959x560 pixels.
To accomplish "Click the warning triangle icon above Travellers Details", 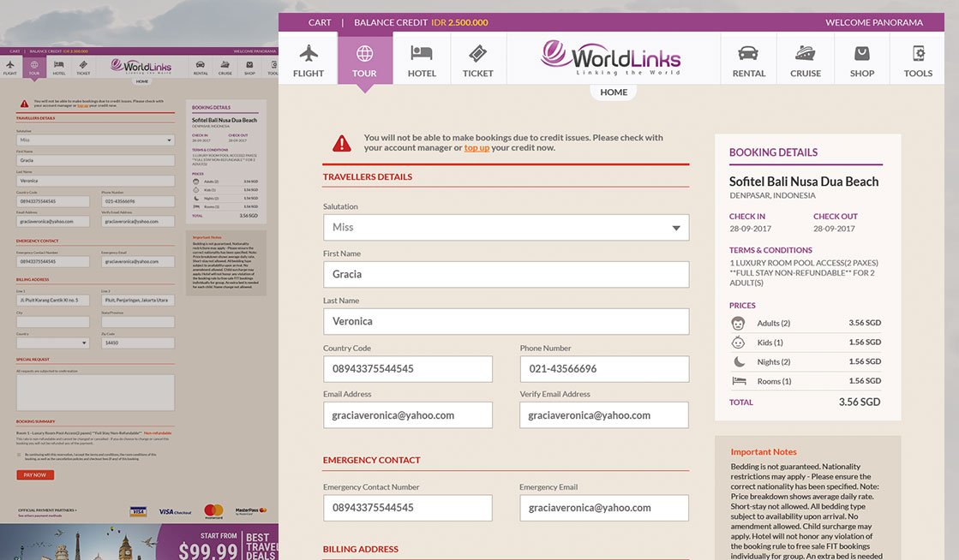I will click(x=342, y=143).
